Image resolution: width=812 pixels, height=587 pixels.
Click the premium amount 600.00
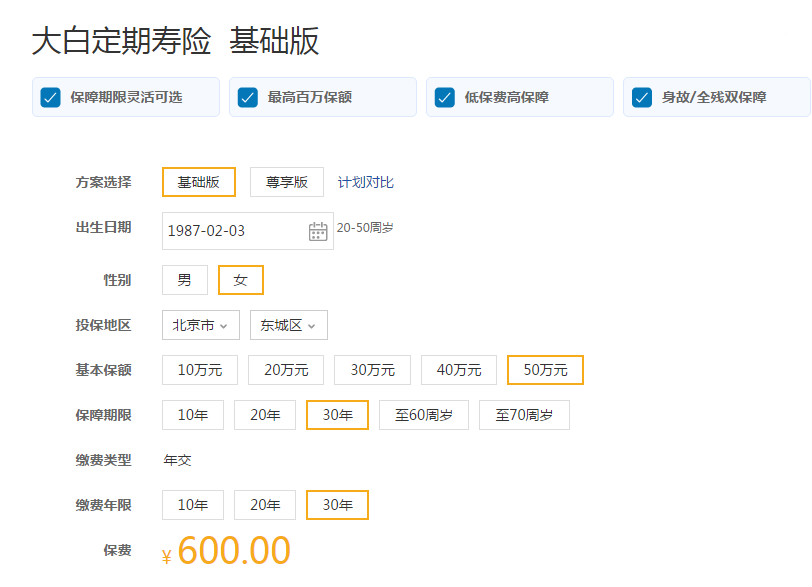point(234,550)
